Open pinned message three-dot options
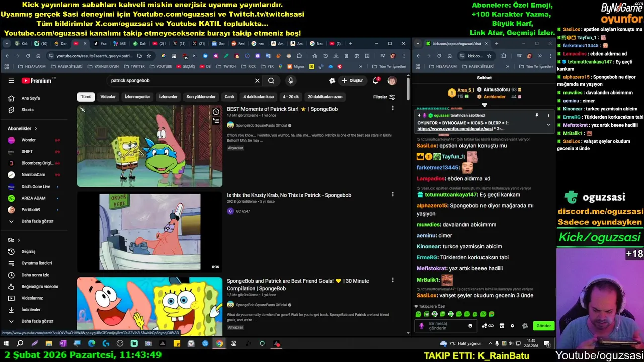Image resolution: width=644 pixels, height=362 pixels. 548,116
